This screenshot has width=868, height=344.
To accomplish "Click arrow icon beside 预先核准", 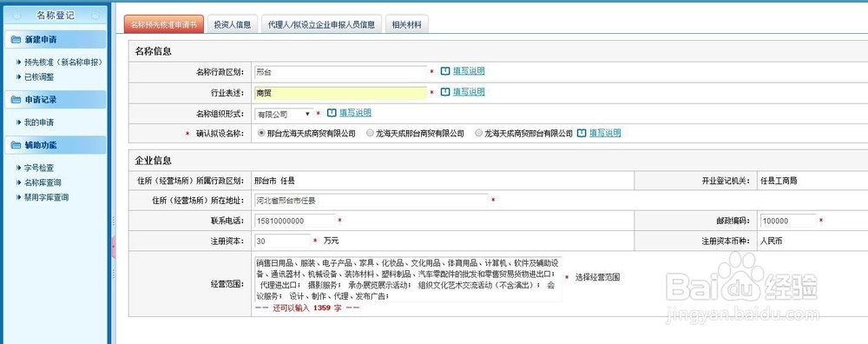I will click(19, 63).
